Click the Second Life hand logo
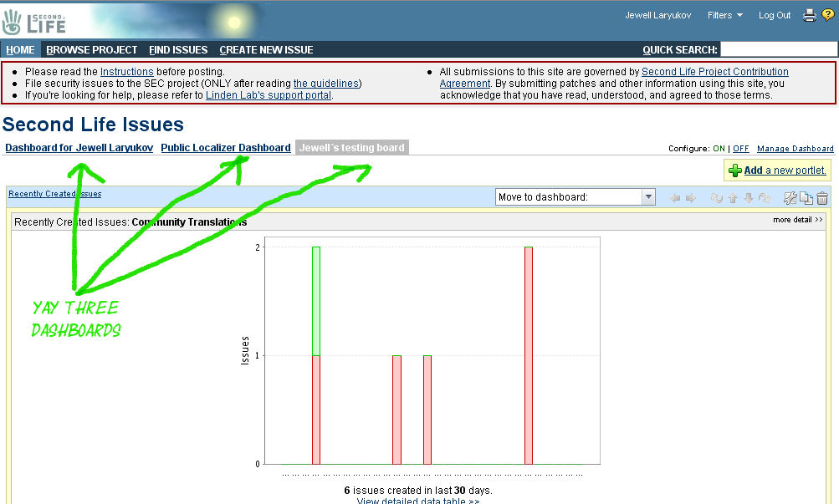839x504 pixels. pyautogui.click(x=12, y=21)
